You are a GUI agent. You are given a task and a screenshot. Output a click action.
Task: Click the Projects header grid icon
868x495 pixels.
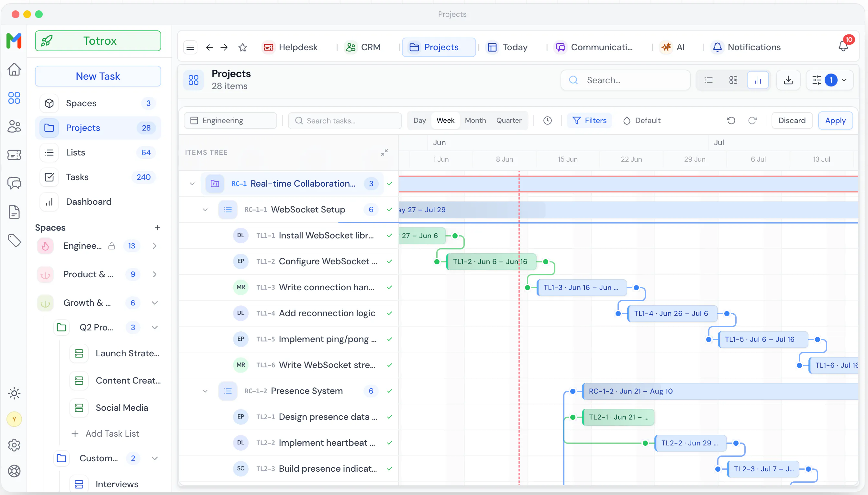pos(194,80)
